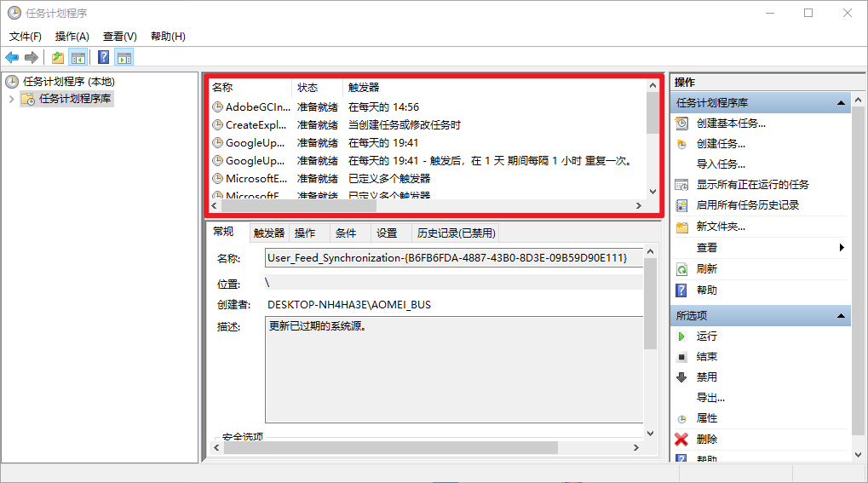Click the creator value DESKTOP-NH4HA3E\AOMEI_BUS
Image resolution: width=868 pixels, height=483 pixels.
(x=348, y=305)
